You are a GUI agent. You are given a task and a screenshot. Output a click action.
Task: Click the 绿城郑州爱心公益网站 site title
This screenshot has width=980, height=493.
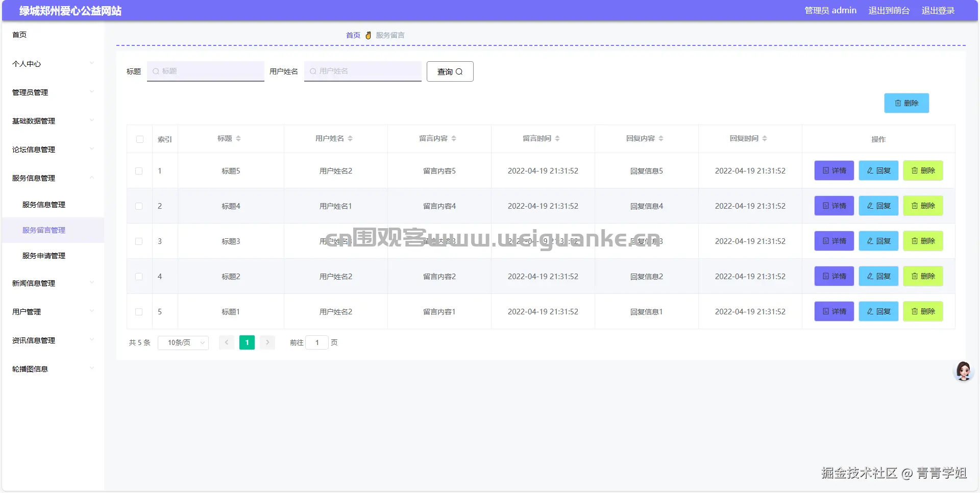tap(70, 11)
